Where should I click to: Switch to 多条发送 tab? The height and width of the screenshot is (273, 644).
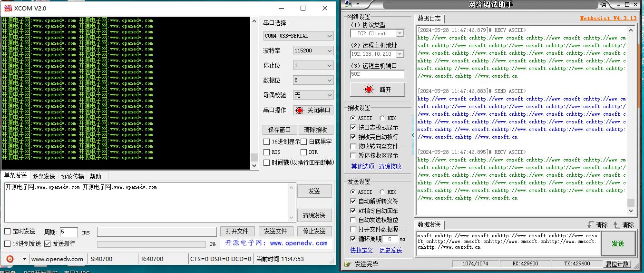pos(44,176)
